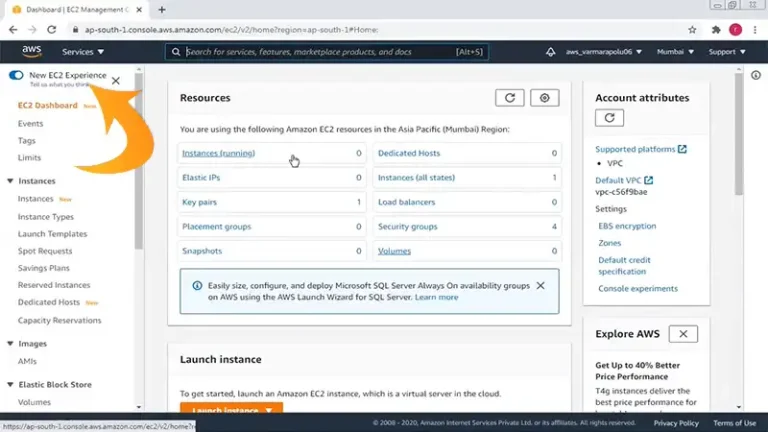This screenshot has height=432, width=768.
Task: Open Spot Requests in sidebar
Action: [45, 251]
